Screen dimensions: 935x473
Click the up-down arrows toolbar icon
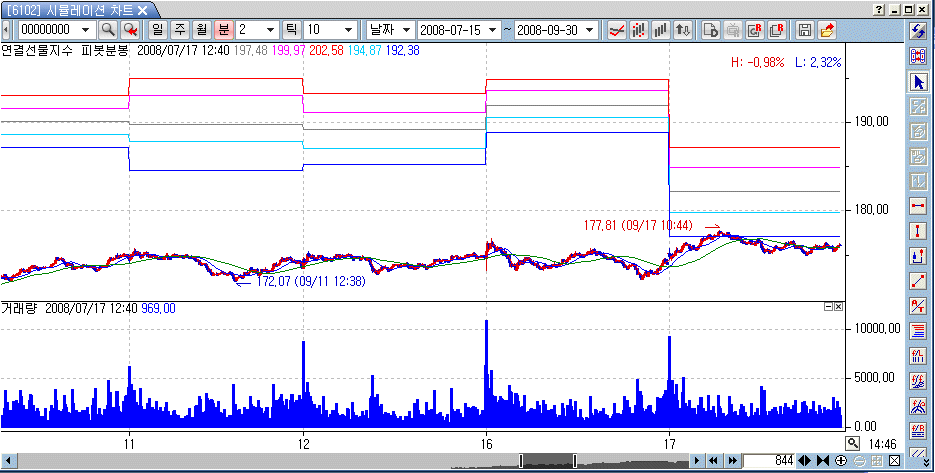pyautogui.click(x=682, y=29)
